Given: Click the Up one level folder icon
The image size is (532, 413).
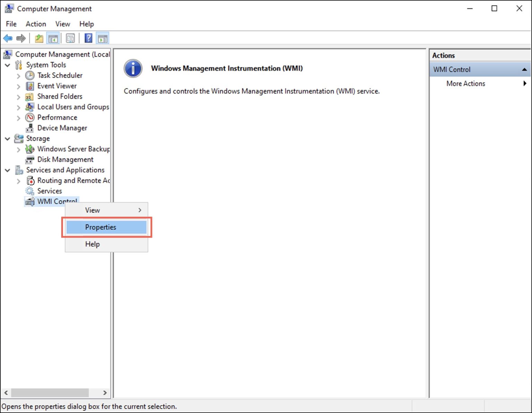Looking at the screenshot, I should tap(38, 38).
